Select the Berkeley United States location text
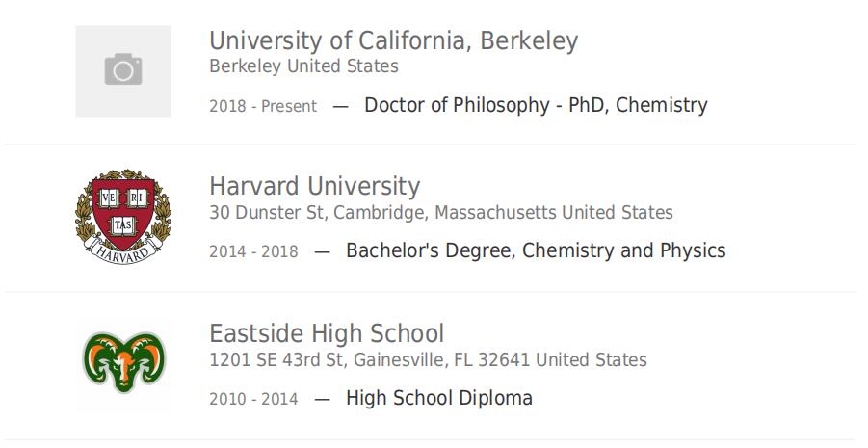The height and width of the screenshot is (448, 868). (x=303, y=66)
